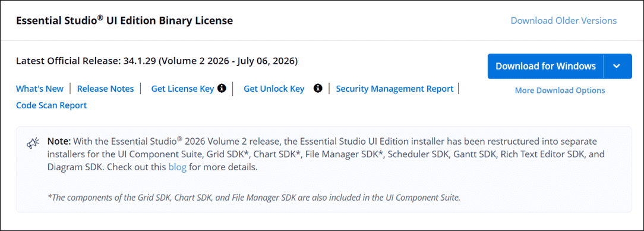
Task: Open the Release Notes link
Action: (106, 89)
